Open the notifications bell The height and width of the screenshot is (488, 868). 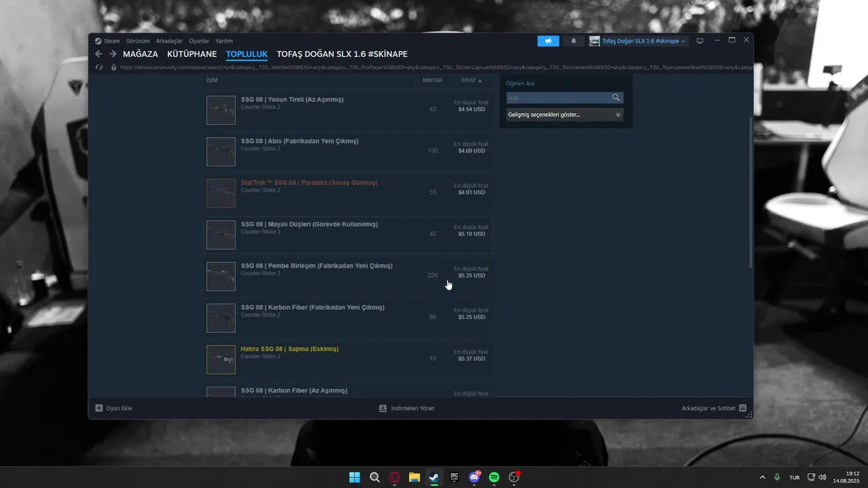coord(574,41)
